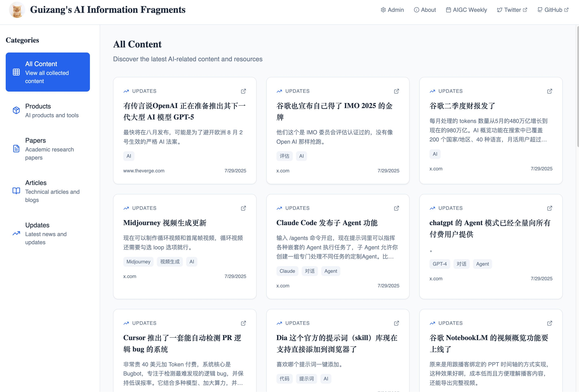Screen dimensions: 579x392
Task: Click the Papers document icon
Action: point(16,149)
